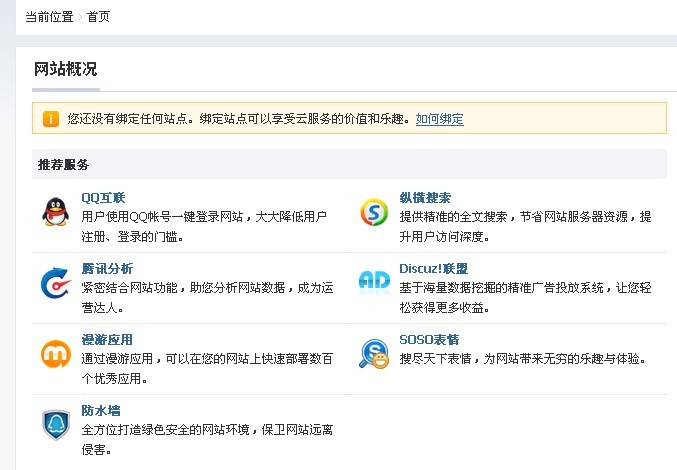This screenshot has height=470, width=677.
Task: Open the Discuz!联盟 service link
Action: (433, 268)
